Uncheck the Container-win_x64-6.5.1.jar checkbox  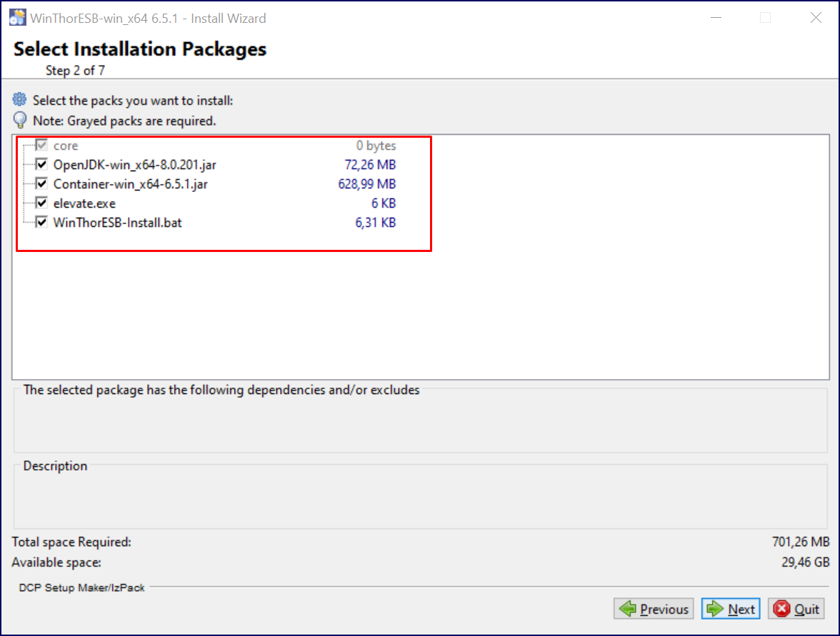(41, 183)
